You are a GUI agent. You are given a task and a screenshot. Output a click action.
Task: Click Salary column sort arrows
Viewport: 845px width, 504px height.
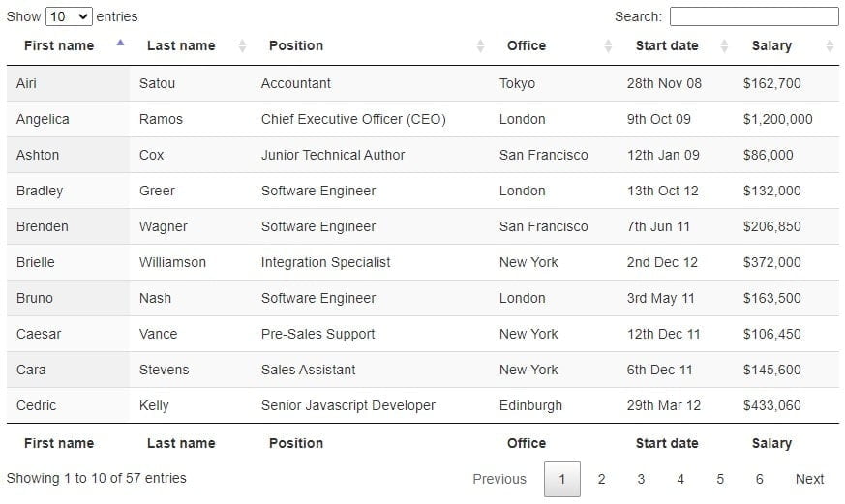click(x=830, y=45)
